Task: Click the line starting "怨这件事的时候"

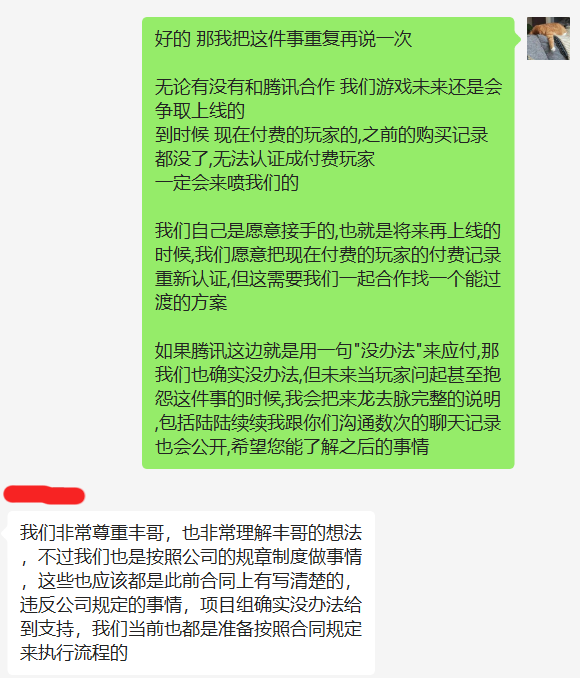Action: (x=328, y=399)
